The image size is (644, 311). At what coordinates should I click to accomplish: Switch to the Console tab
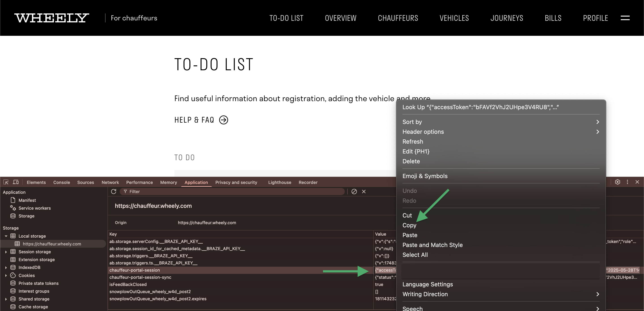pos(61,182)
